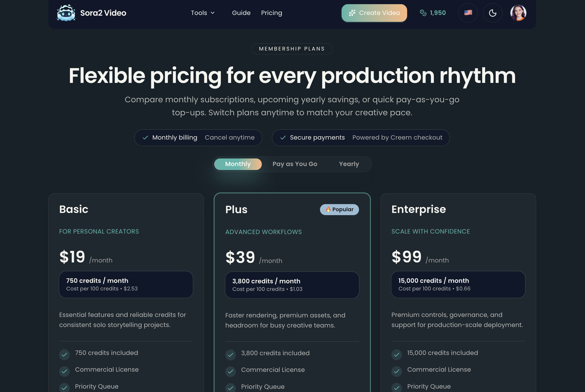Open the Guide link in navigation
The height and width of the screenshot is (392, 585).
pyautogui.click(x=241, y=13)
